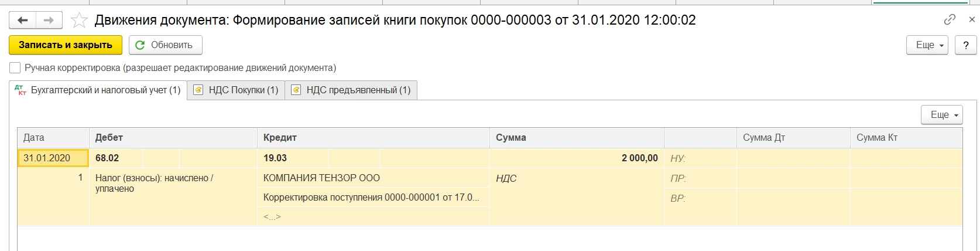Screen dimensions: 980x251
Task: Copy link using the chain icon
Action: coord(950,19)
